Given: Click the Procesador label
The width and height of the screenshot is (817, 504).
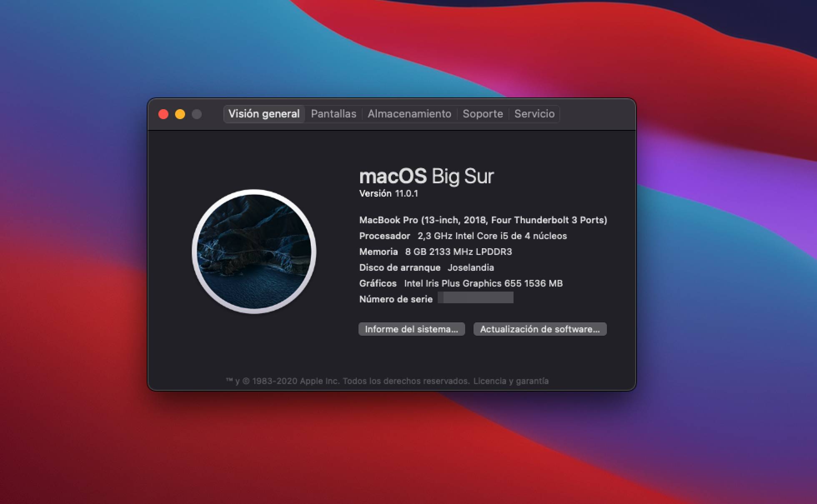Looking at the screenshot, I should 385,236.
